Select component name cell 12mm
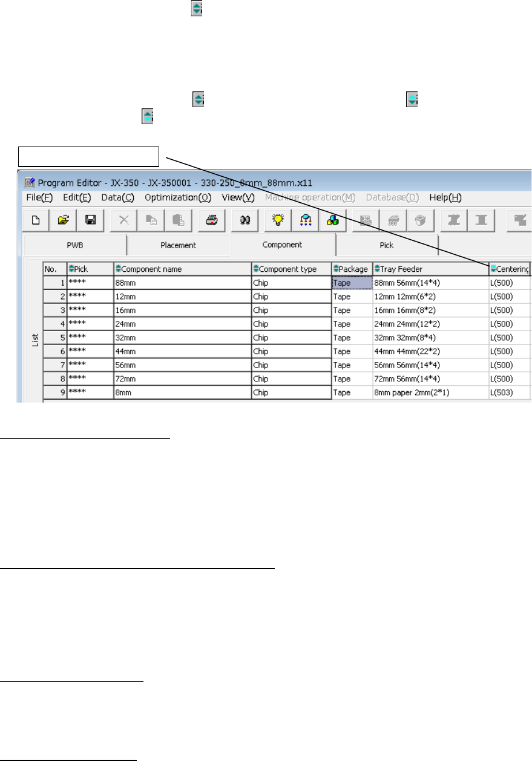This screenshot has height=761, width=532. point(183,297)
